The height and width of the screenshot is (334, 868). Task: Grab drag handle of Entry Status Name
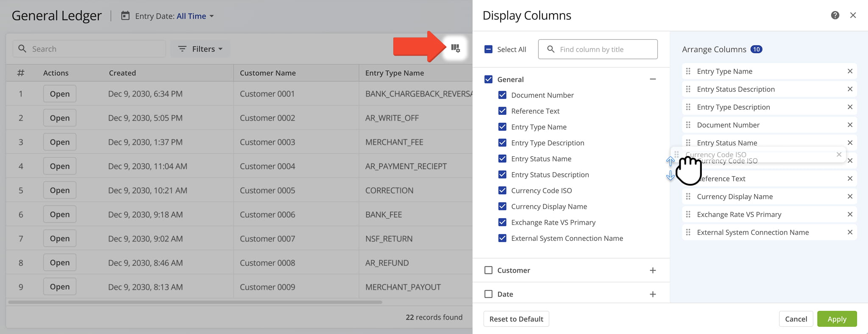(x=688, y=142)
